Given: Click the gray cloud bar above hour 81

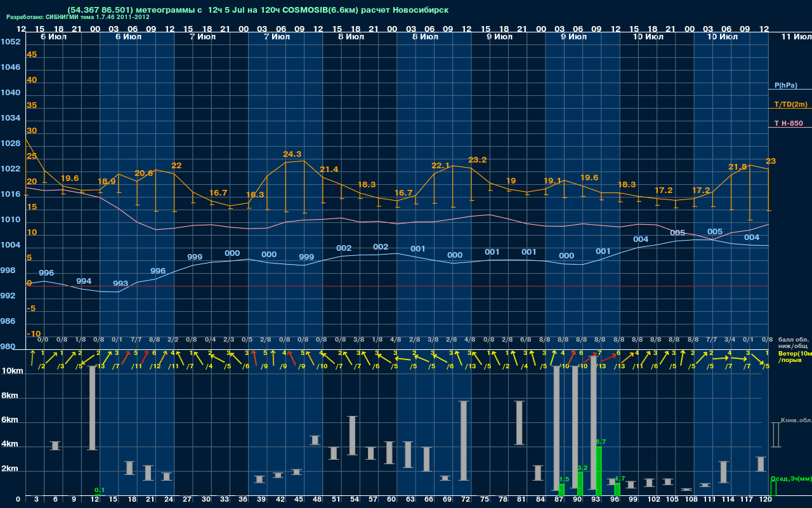Looking at the screenshot, I should click(520, 423).
